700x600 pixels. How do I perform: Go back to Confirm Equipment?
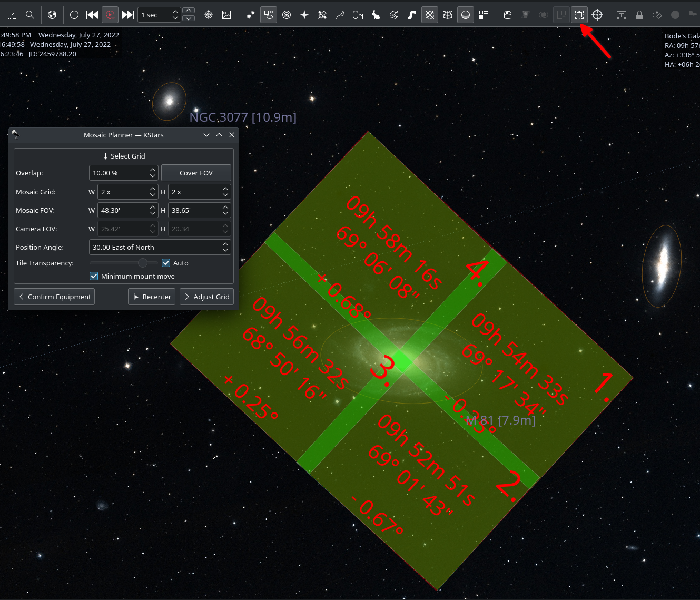[x=54, y=297]
